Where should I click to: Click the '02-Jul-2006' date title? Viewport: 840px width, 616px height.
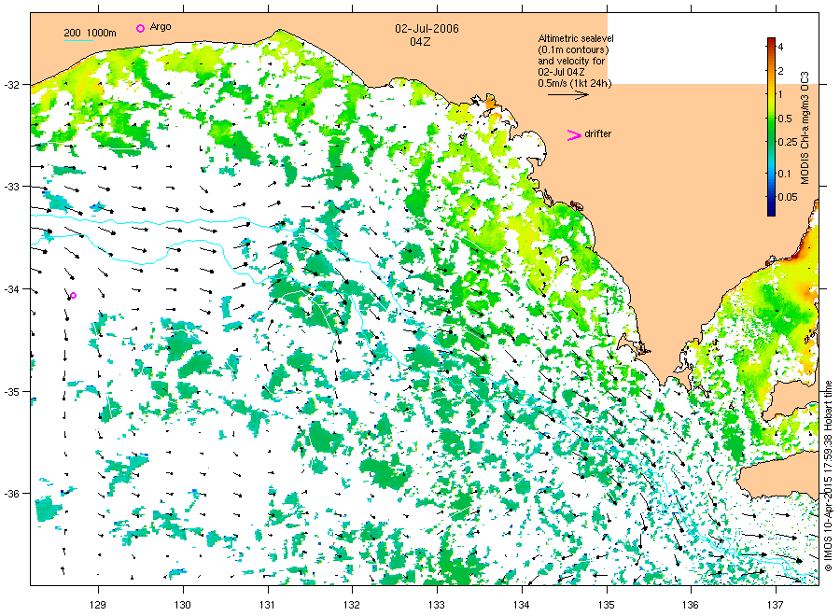click(427, 29)
